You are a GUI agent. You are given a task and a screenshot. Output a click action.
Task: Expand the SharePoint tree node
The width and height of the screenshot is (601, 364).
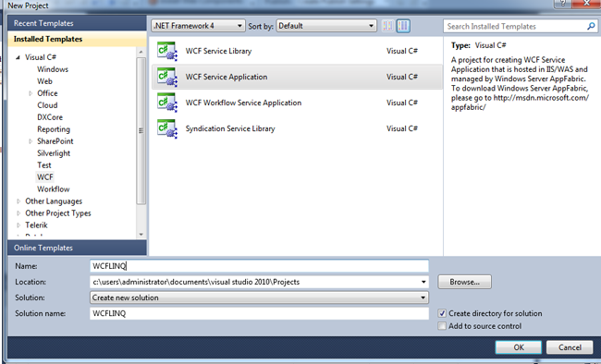tap(31, 141)
